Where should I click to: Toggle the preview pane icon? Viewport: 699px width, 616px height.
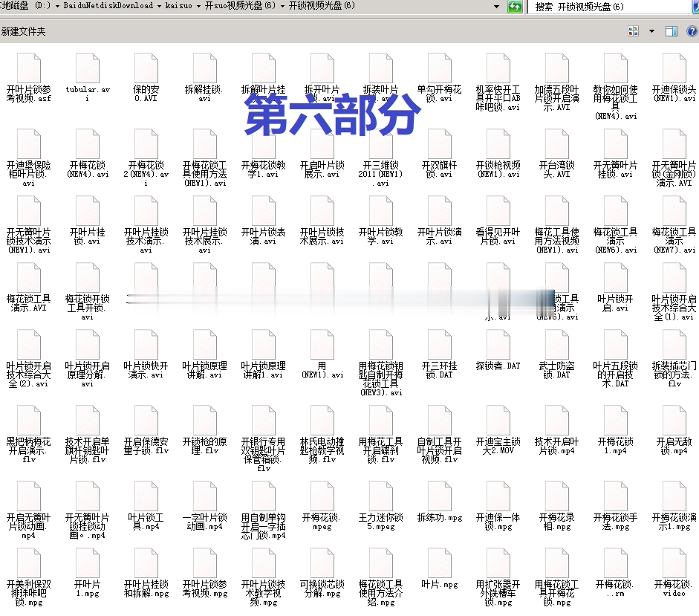pyautogui.click(x=672, y=30)
